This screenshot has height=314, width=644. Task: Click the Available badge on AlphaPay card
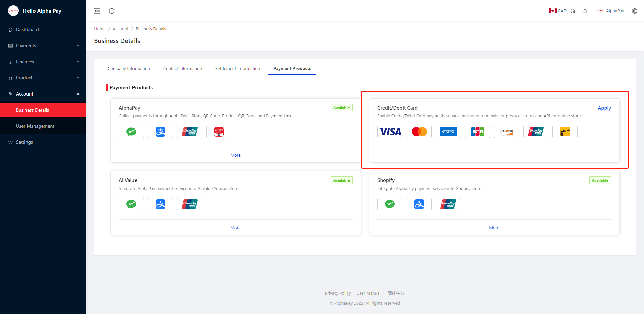341,108
